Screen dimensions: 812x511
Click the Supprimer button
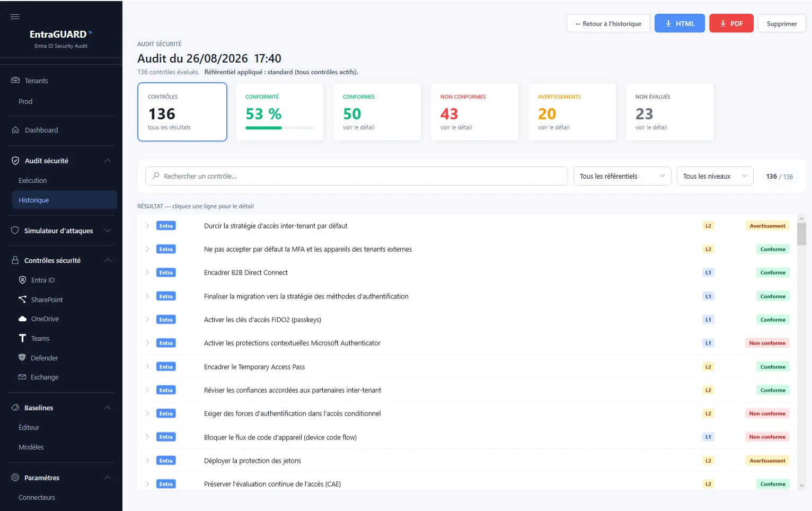pyautogui.click(x=782, y=23)
